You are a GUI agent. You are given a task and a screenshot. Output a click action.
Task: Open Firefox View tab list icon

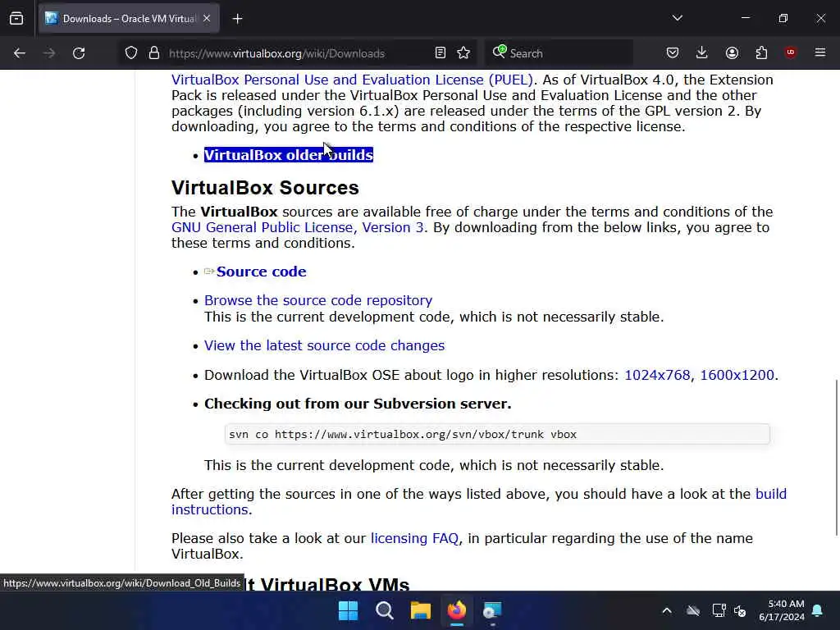click(16, 19)
